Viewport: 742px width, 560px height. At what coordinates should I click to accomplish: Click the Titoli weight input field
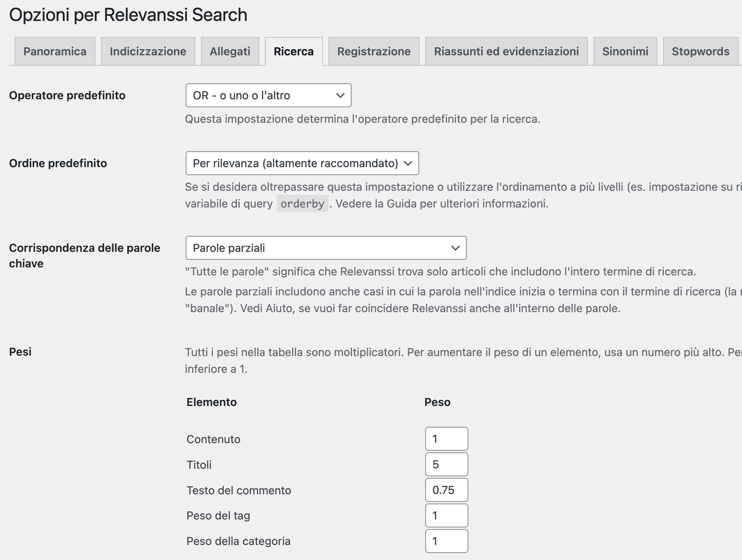(447, 464)
